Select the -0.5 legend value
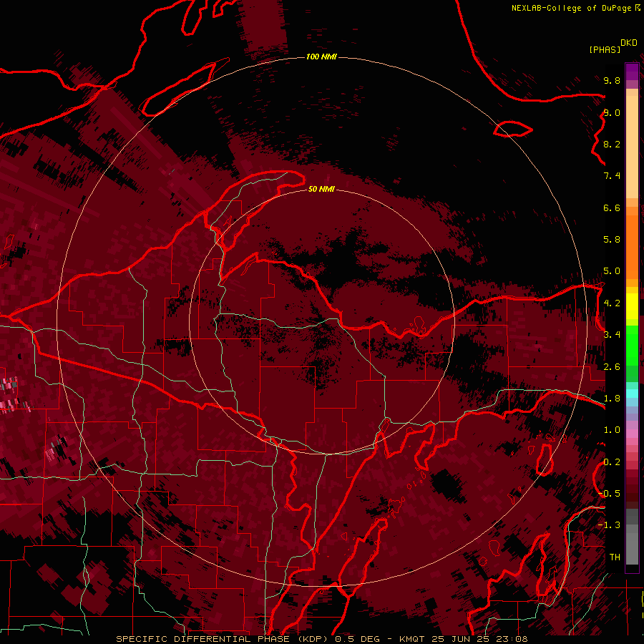 (609, 494)
